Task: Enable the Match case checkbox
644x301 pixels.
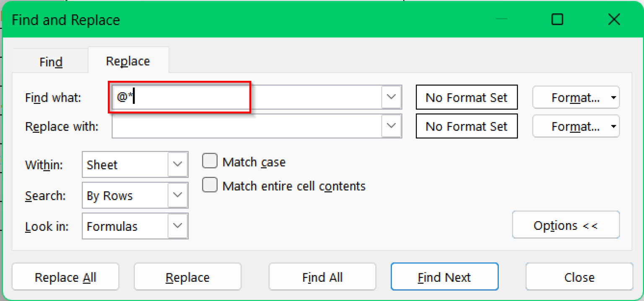Action: (210, 160)
